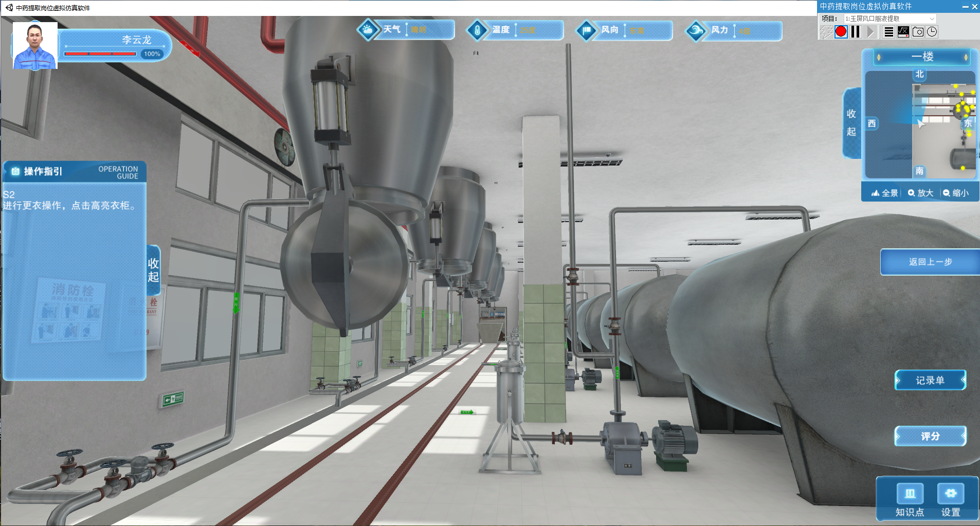Click the wind force swirl icon

point(696,31)
